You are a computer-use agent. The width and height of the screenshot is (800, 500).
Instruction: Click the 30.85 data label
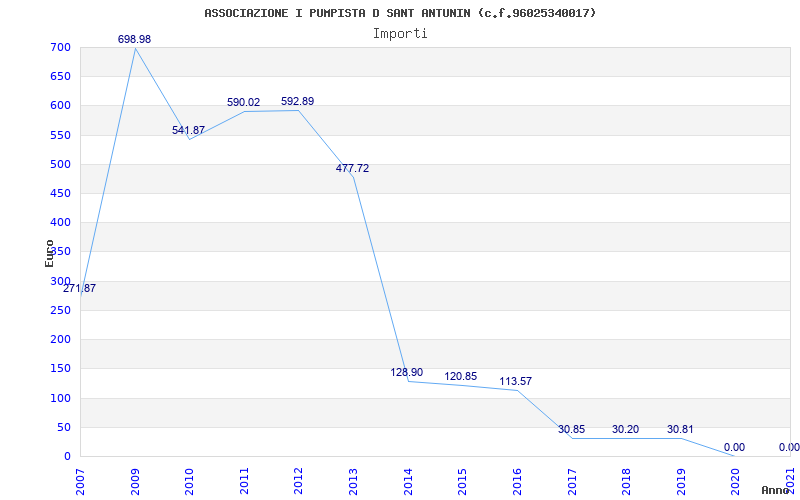[x=571, y=430]
